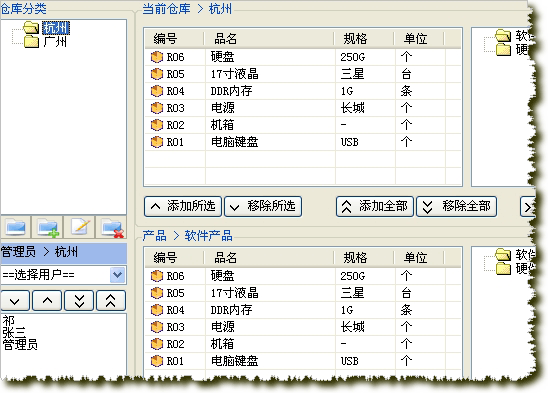Click the cut-off button right of 移除全部
Image resolution: width=548 pixels, height=393 pixels.
527,207
